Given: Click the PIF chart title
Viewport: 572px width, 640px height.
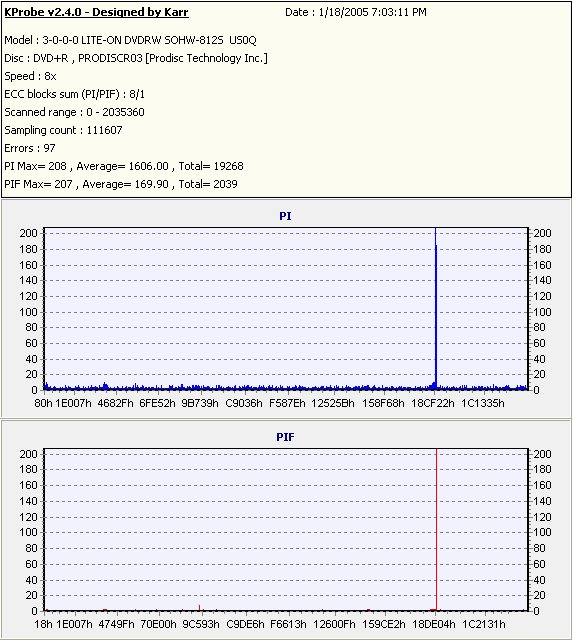Looking at the screenshot, I should 285,437.
